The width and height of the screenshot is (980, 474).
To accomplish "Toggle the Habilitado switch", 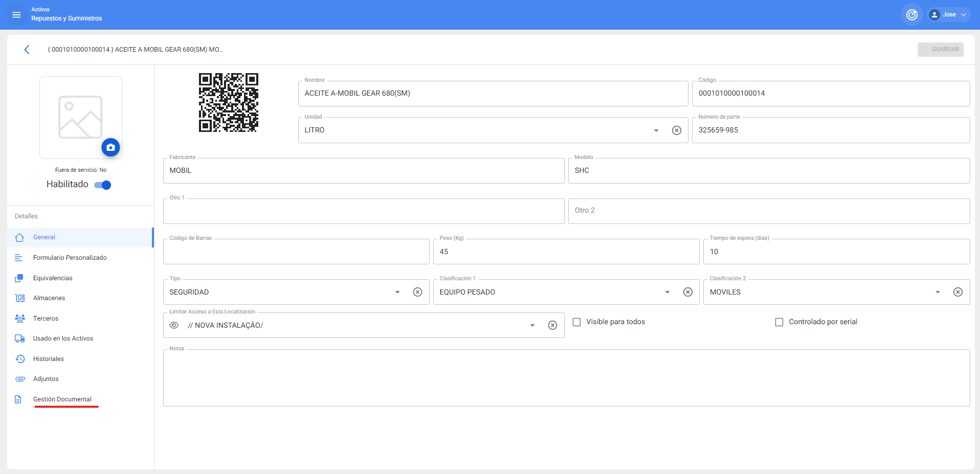I will (103, 185).
